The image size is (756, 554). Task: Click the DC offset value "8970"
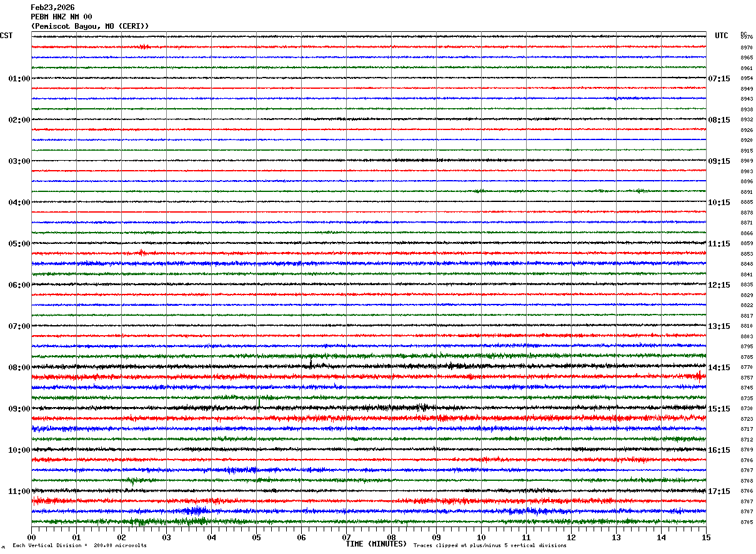pyautogui.click(x=747, y=48)
